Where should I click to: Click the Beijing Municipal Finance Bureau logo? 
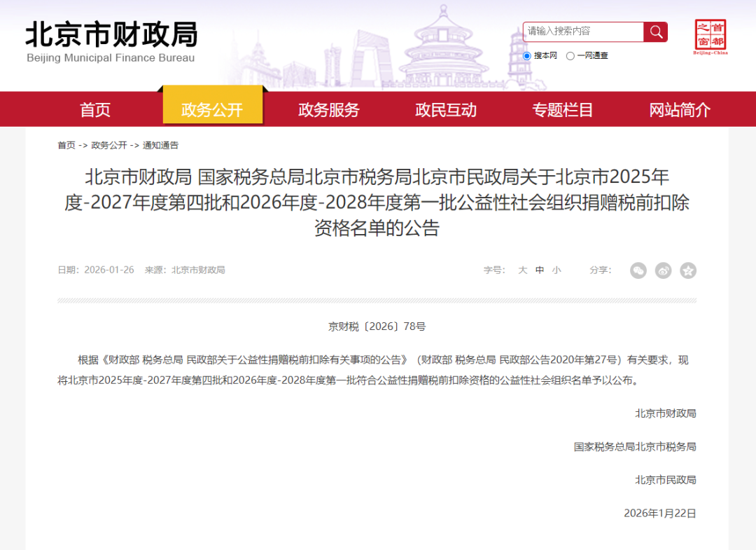click(x=111, y=42)
